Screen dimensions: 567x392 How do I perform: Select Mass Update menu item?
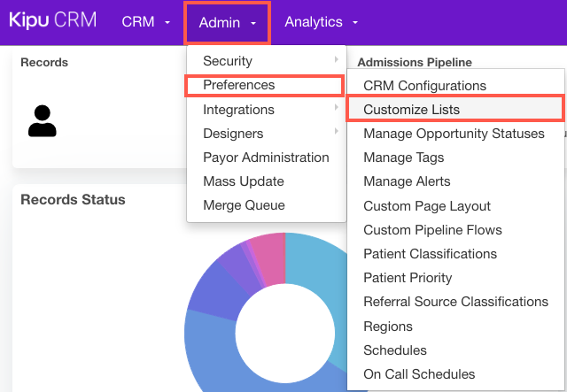point(244,181)
